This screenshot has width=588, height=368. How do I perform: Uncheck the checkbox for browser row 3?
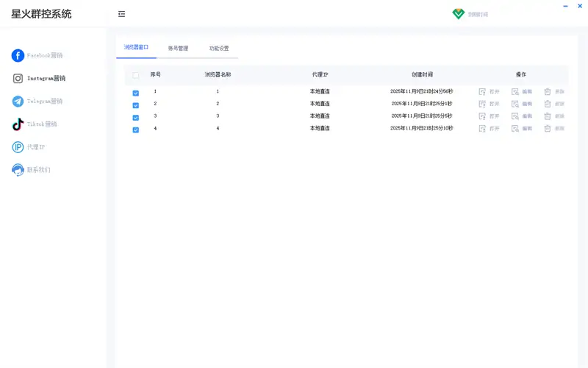tap(136, 118)
